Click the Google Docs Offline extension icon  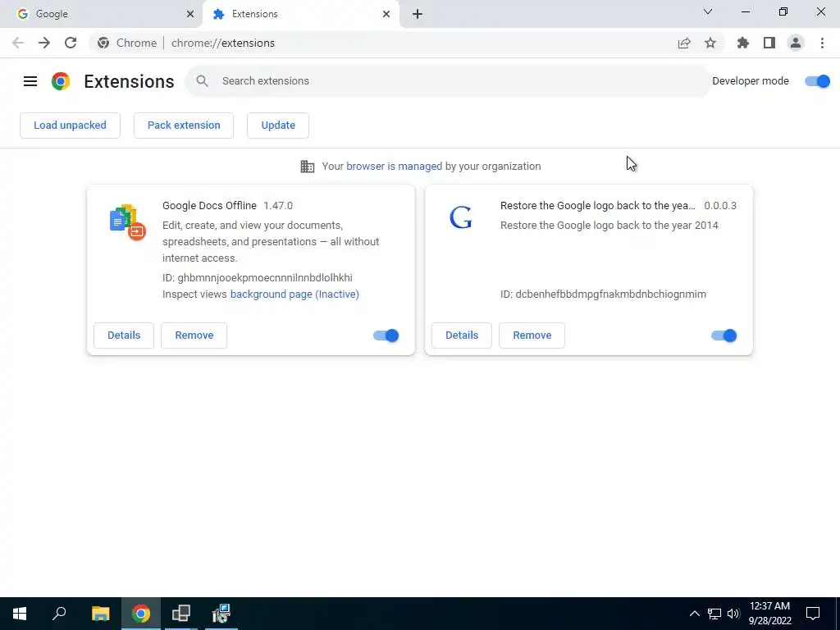tap(127, 221)
